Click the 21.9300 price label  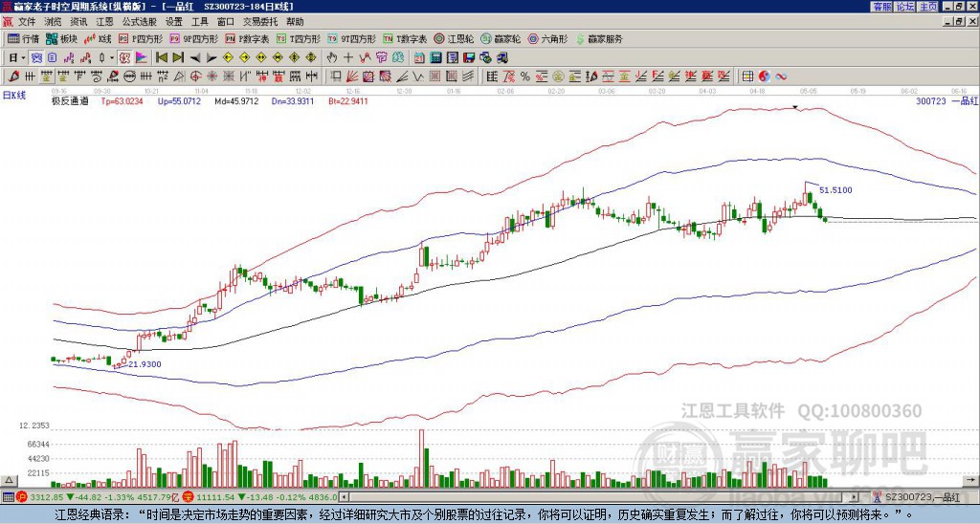pyautogui.click(x=145, y=364)
